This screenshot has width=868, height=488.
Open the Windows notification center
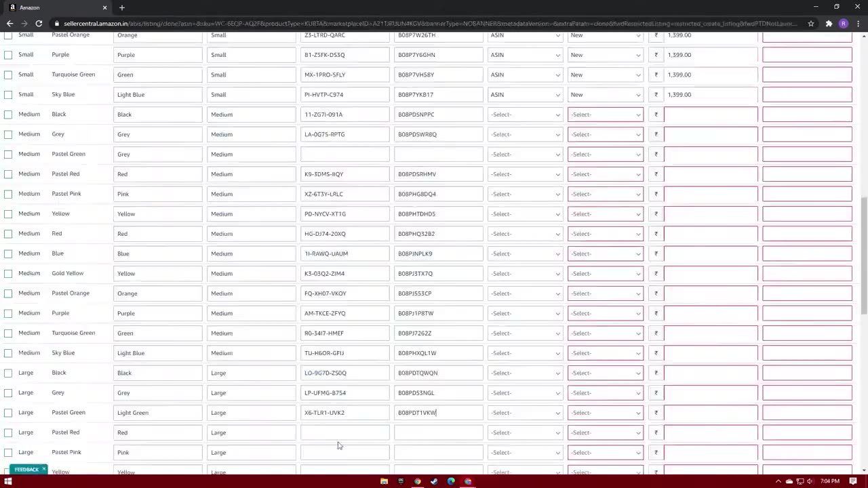854,481
